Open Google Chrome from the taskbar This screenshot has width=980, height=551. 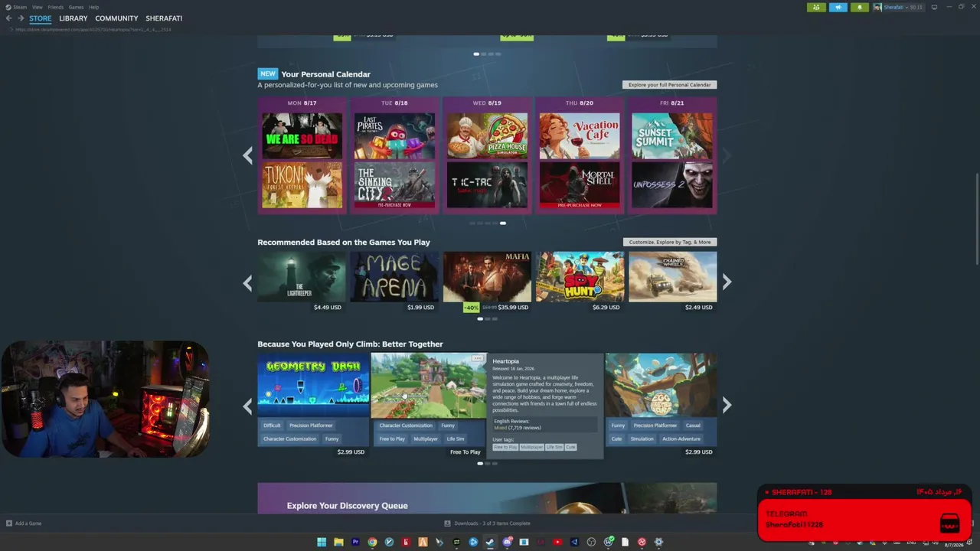(372, 542)
